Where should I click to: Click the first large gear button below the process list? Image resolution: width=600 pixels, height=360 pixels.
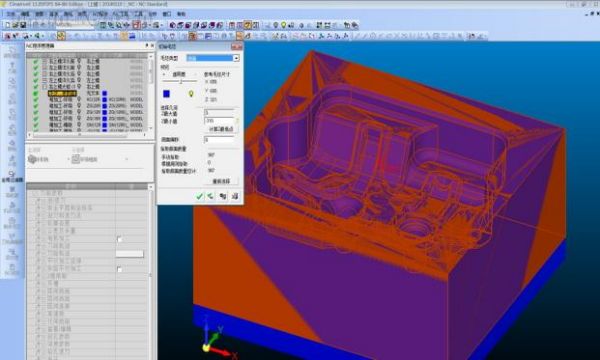[39, 159]
